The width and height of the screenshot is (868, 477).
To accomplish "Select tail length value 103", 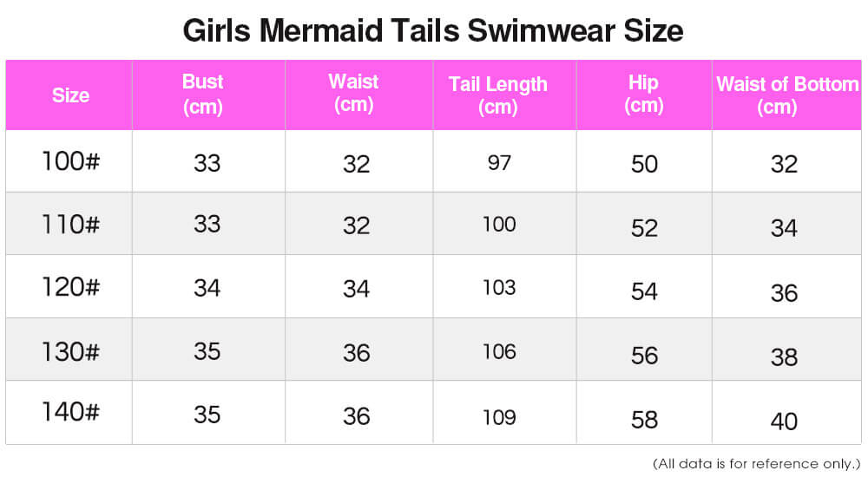I will [x=499, y=288].
